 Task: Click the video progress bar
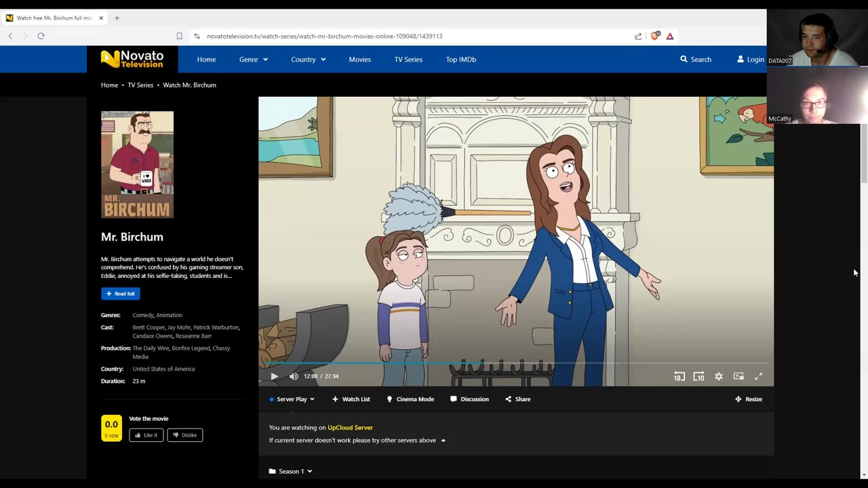[x=516, y=363]
